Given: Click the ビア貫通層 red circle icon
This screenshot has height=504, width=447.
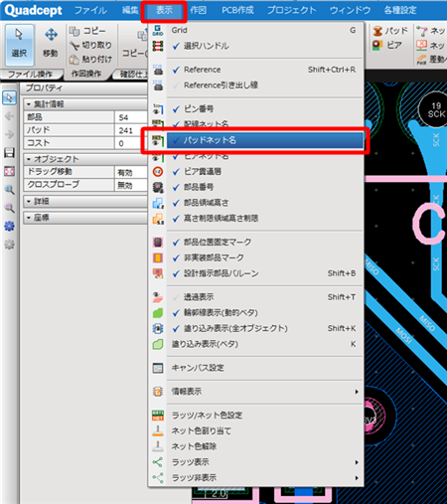Looking at the screenshot, I should 158,172.
